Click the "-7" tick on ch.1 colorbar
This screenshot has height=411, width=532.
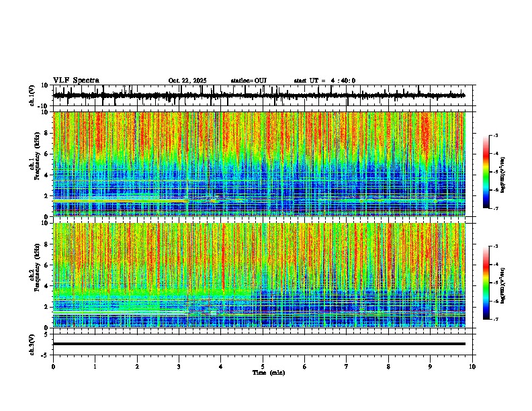coord(495,208)
